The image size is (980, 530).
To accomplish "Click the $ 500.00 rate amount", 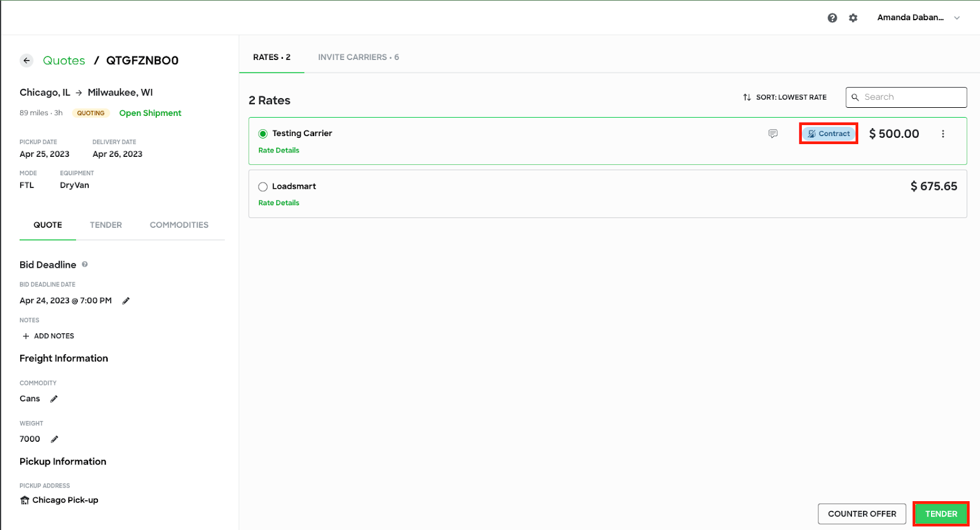I will (894, 134).
